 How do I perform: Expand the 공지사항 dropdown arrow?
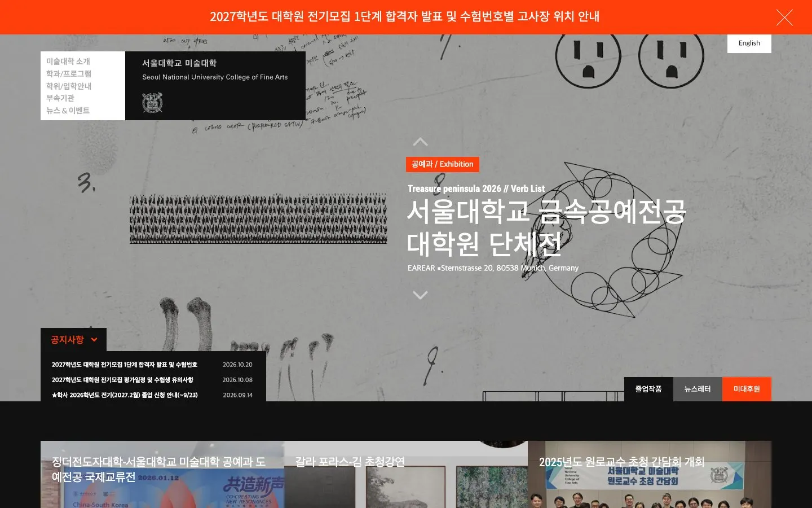click(94, 340)
